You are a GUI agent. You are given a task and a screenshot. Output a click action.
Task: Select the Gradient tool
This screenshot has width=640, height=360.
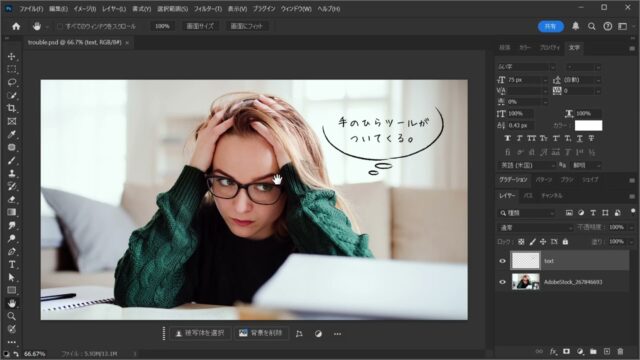(x=12, y=212)
